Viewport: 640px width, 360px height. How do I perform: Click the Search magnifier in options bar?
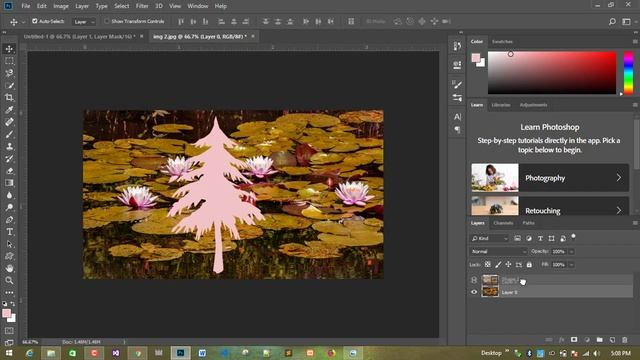[612, 22]
